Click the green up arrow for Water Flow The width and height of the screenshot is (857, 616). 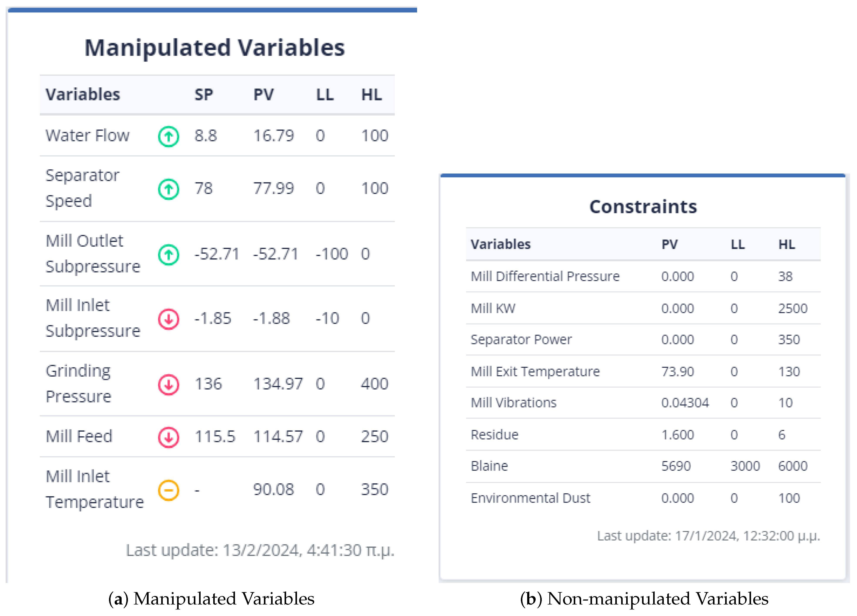169,136
